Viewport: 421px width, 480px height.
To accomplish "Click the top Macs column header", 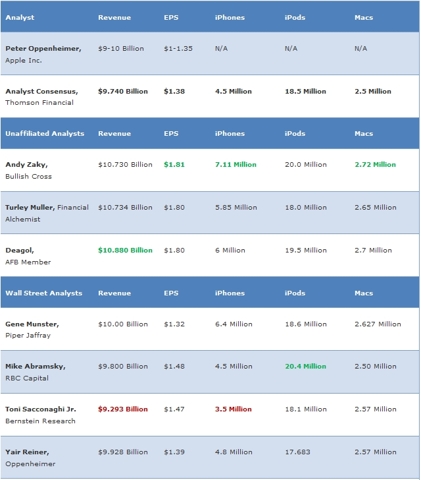I will point(364,18).
